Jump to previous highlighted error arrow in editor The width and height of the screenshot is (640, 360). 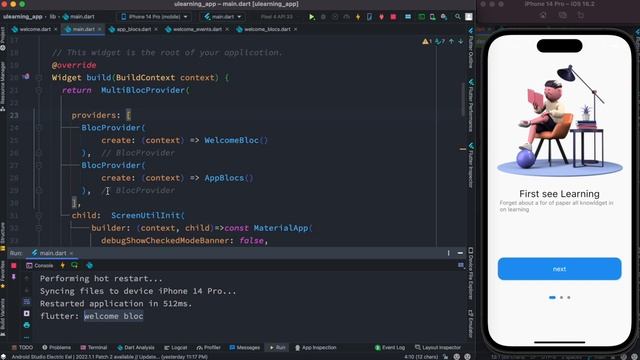pyautogui.click(x=451, y=41)
